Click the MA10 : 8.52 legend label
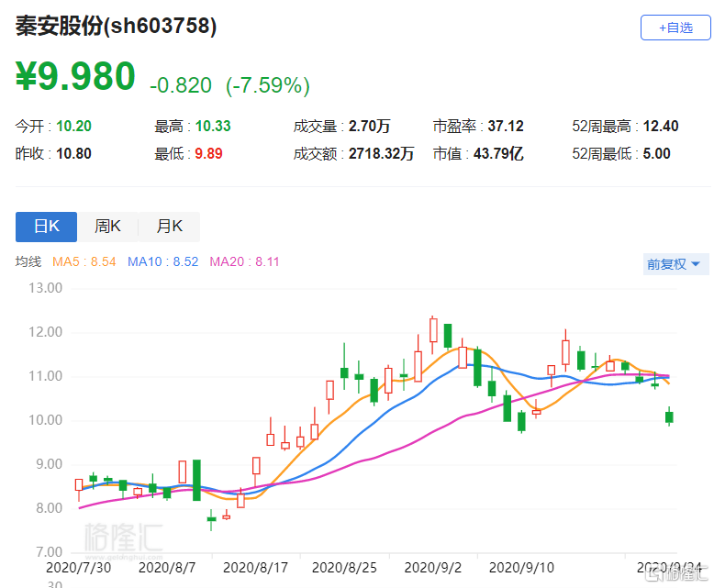The image size is (714, 588). [x=163, y=261]
